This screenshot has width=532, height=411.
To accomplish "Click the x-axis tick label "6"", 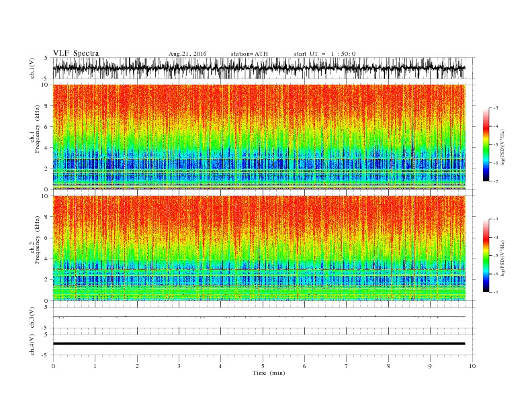I will (x=304, y=366).
